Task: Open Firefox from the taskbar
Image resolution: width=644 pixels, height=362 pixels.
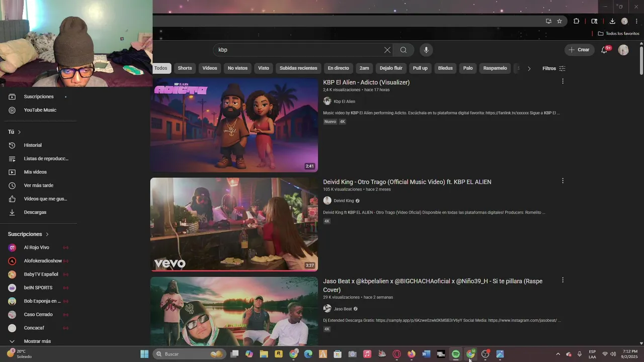Action: point(412,354)
